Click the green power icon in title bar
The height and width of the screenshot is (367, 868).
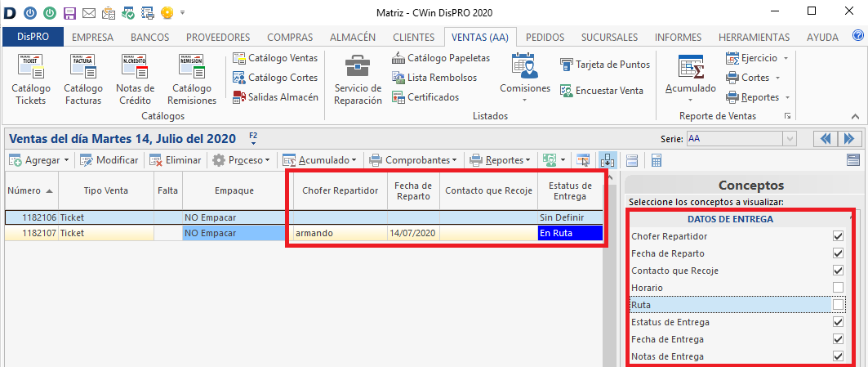(x=50, y=11)
